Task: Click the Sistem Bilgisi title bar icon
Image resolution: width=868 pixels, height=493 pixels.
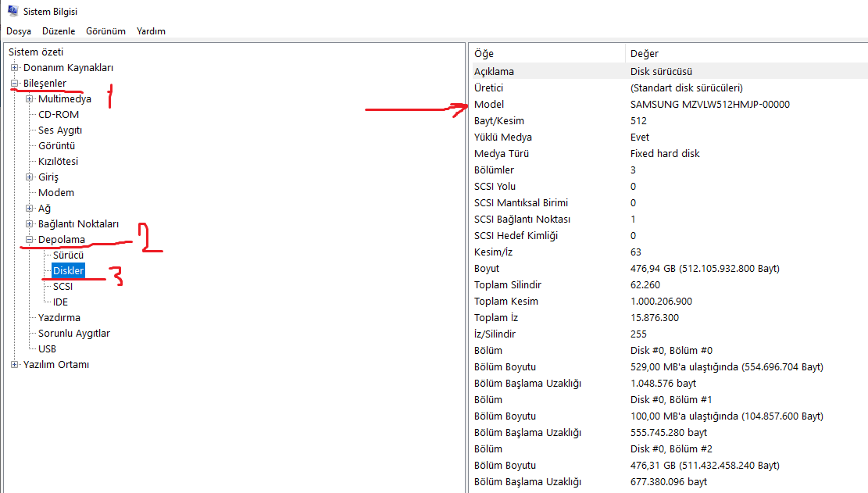Action: click(13, 10)
